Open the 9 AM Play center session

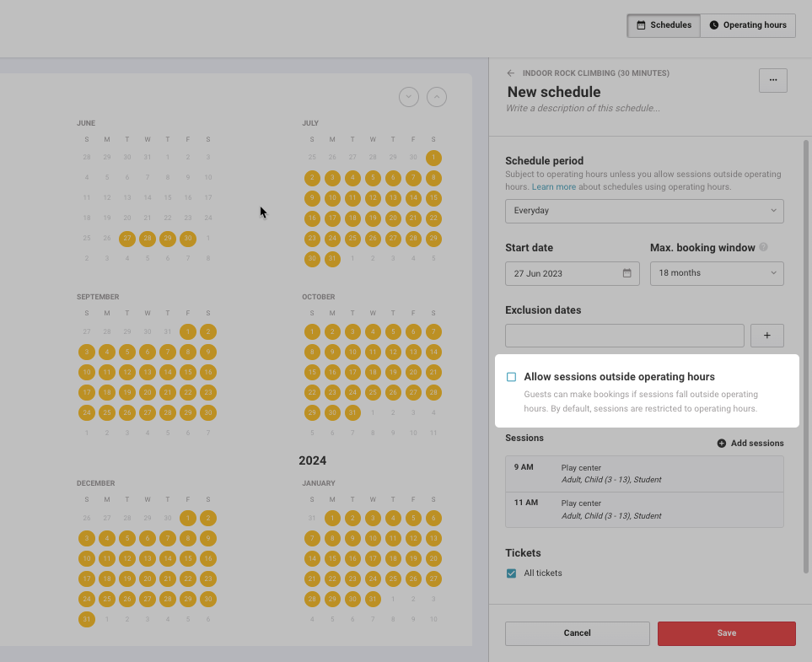point(644,474)
